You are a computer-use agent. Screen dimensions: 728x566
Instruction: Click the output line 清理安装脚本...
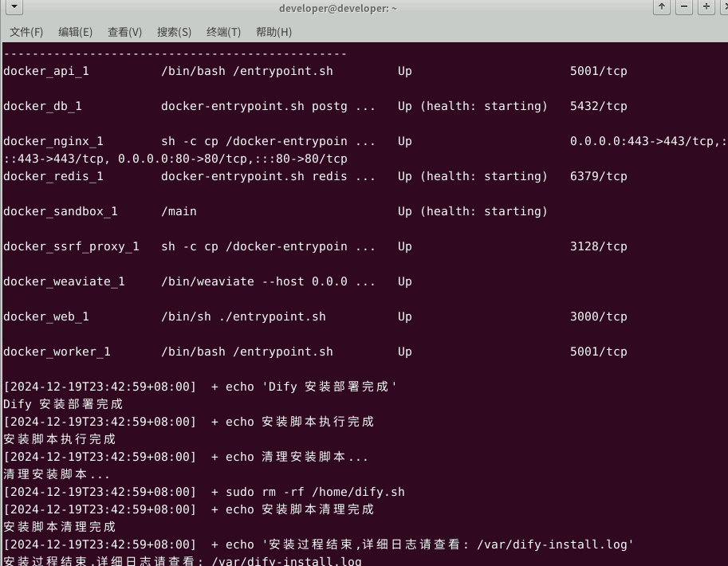pos(56,474)
